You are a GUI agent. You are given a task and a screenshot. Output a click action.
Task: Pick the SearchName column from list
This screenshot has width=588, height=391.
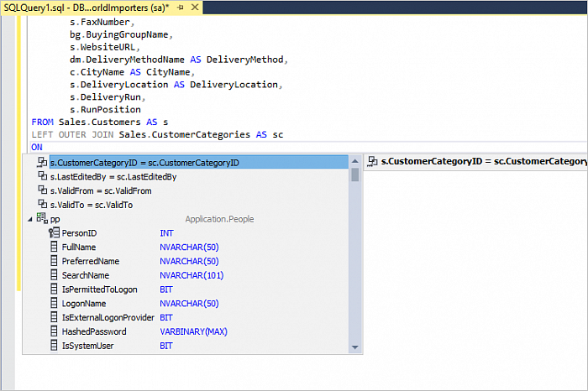tap(86, 275)
